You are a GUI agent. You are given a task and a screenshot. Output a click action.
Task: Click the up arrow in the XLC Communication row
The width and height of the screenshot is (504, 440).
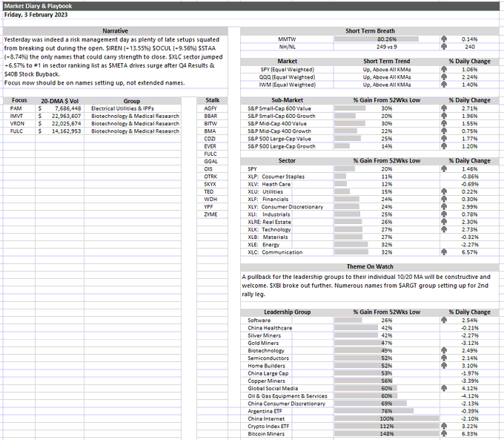444,252
